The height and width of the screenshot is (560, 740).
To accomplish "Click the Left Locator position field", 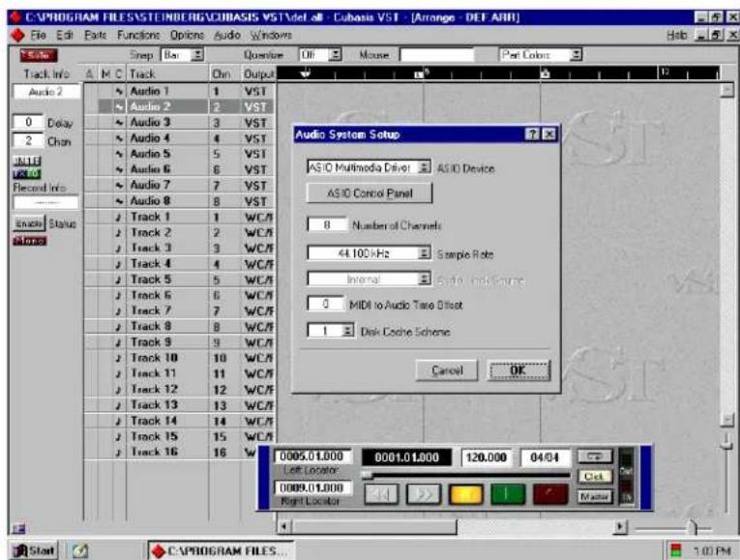I will [x=312, y=457].
